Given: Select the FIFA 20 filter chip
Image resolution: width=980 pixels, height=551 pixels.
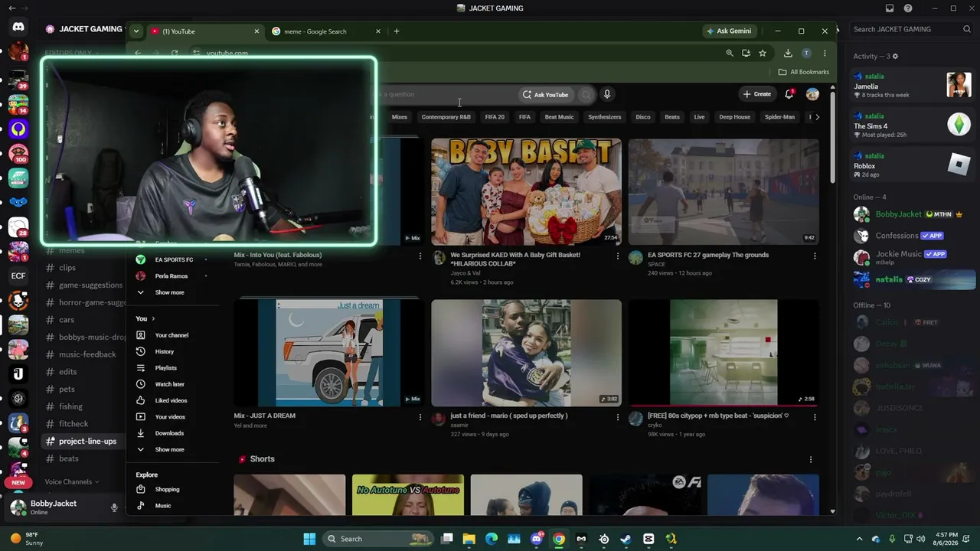Looking at the screenshot, I should pyautogui.click(x=495, y=117).
